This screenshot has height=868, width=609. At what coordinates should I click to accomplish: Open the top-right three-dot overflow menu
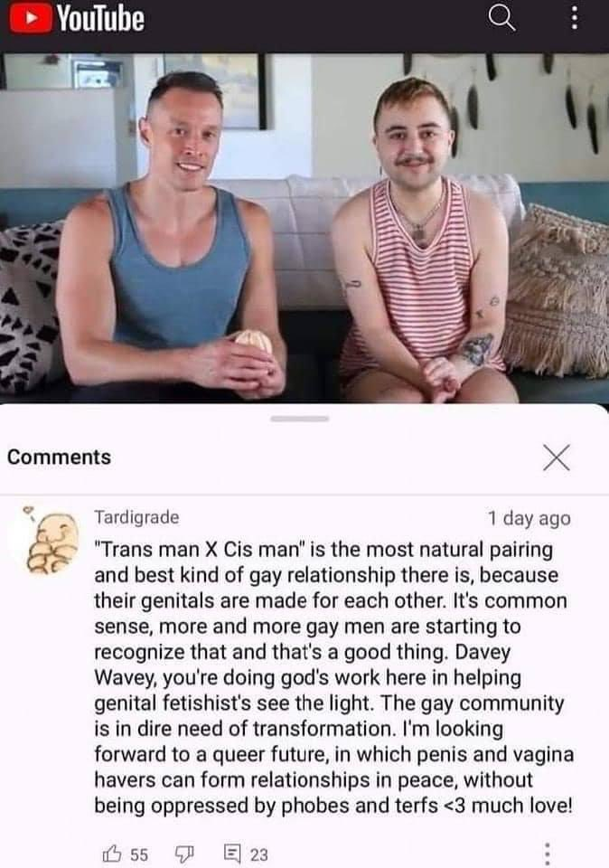coord(575,18)
